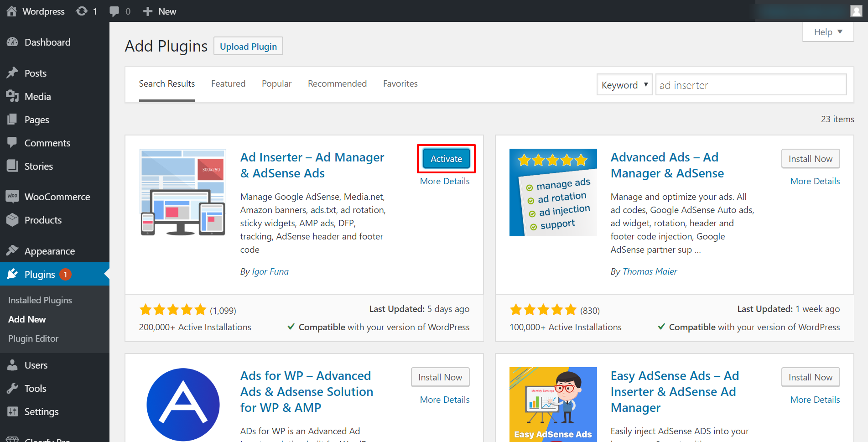The height and width of the screenshot is (442, 868).
Task: Click the "23 items" result count text
Action: pos(837,119)
